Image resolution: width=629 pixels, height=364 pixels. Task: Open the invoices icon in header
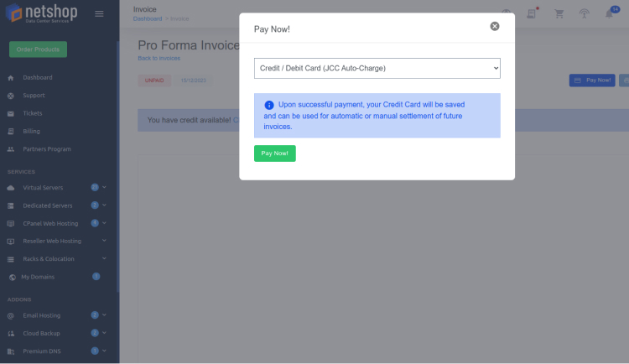tap(532, 13)
